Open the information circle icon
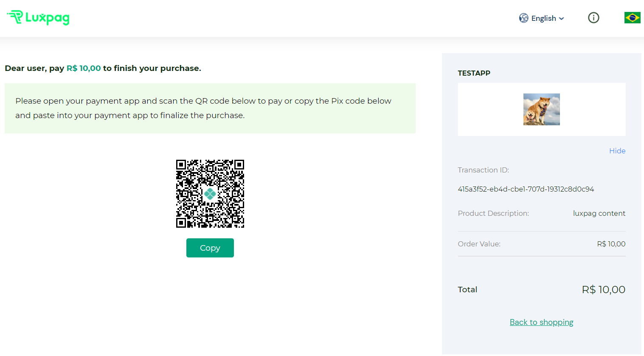The height and width of the screenshot is (356, 644). point(593,18)
